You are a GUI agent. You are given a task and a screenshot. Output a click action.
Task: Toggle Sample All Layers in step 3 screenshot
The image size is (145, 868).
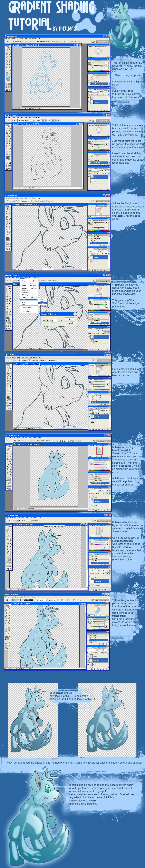(47, 201)
